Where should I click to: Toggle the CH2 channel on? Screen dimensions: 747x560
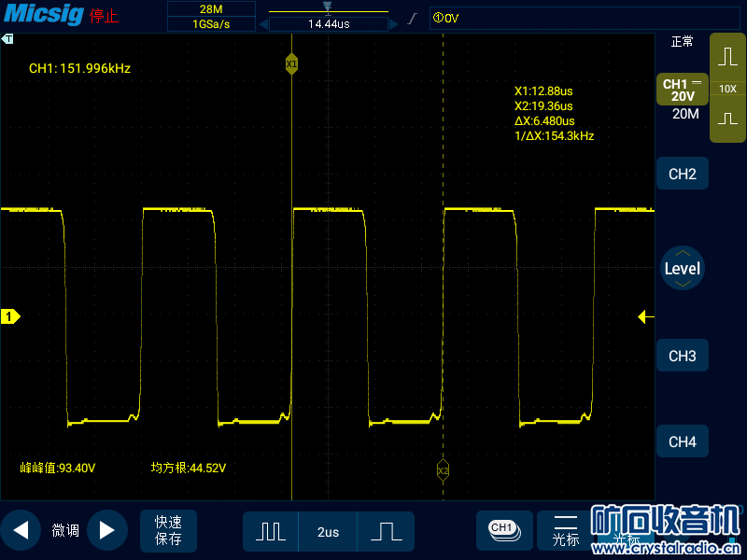tap(683, 174)
